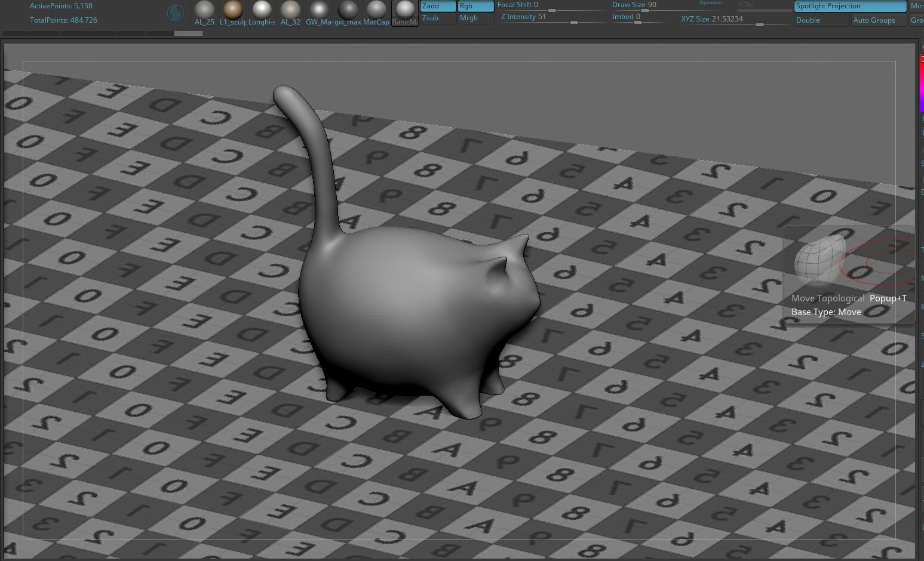This screenshot has height=561, width=924.
Task: Toggle Spotlight Projection
Action: coord(850,6)
